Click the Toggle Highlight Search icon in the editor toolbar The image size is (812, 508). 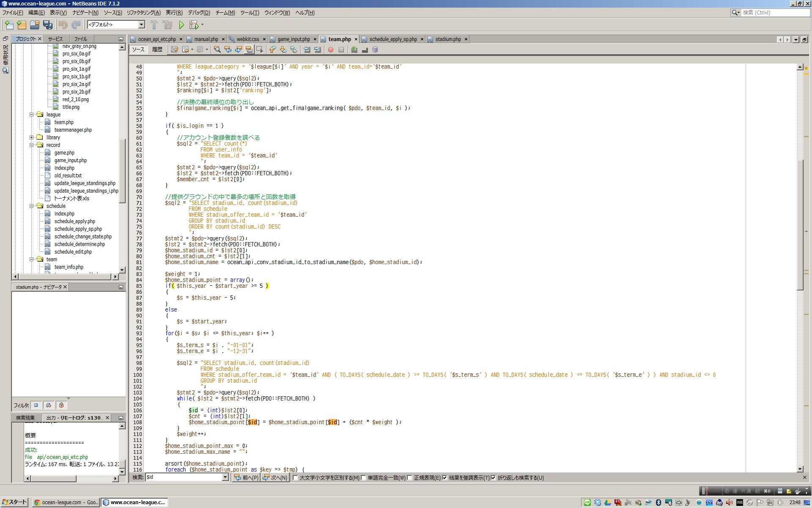coord(249,50)
